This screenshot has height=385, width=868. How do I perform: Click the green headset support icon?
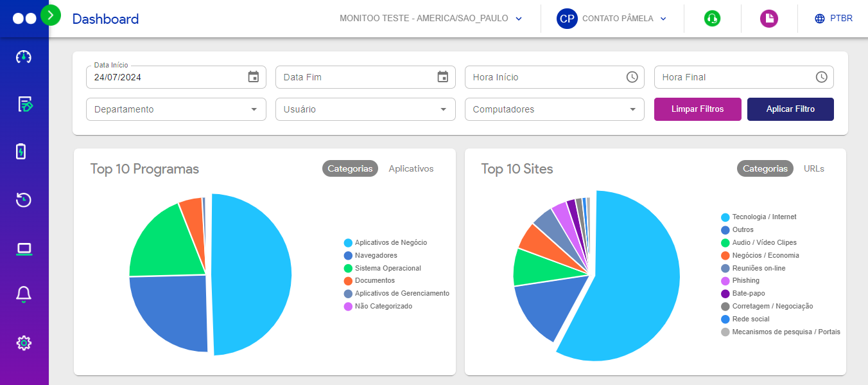[x=712, y=19]
